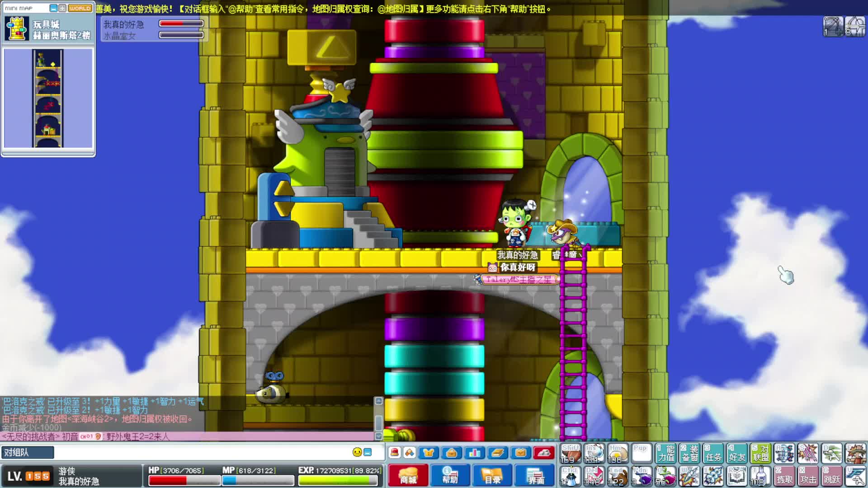Expand the mini map with plus button
The image size is (868, 488).
pos(62,8)
